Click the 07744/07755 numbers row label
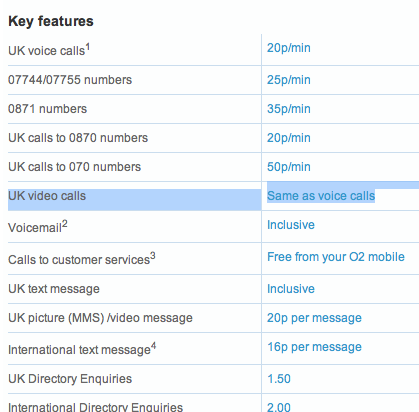This screenshot has height=412, width=419. tap(70, 80)
